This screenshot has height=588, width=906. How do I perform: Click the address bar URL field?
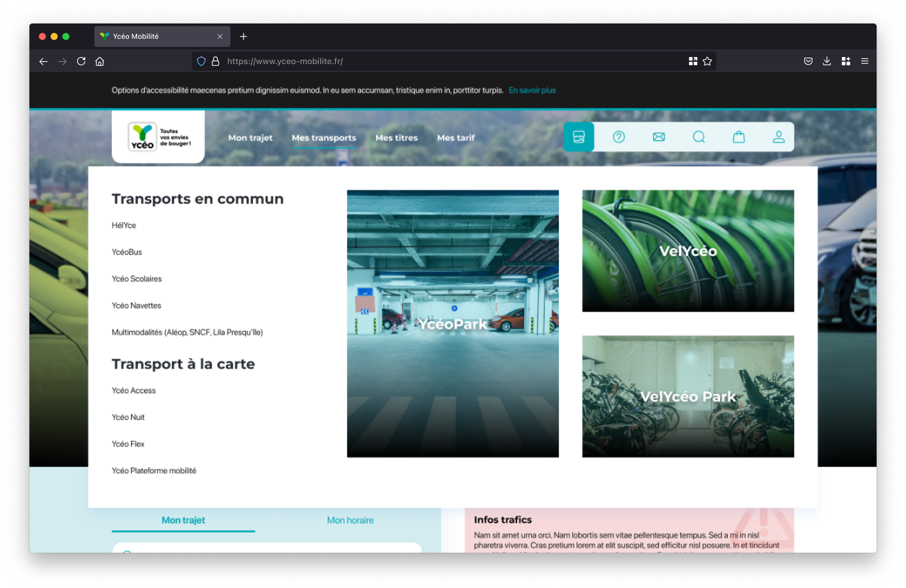point(453,61)
